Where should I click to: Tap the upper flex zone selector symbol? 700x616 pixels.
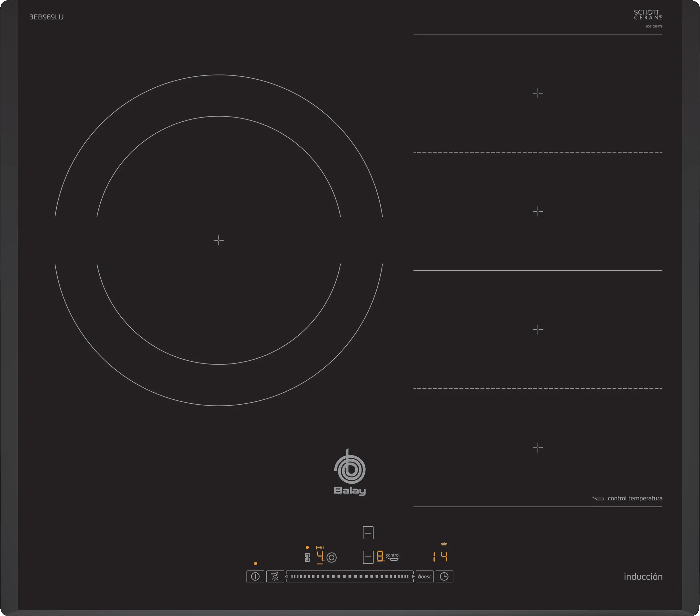[368, 533]
